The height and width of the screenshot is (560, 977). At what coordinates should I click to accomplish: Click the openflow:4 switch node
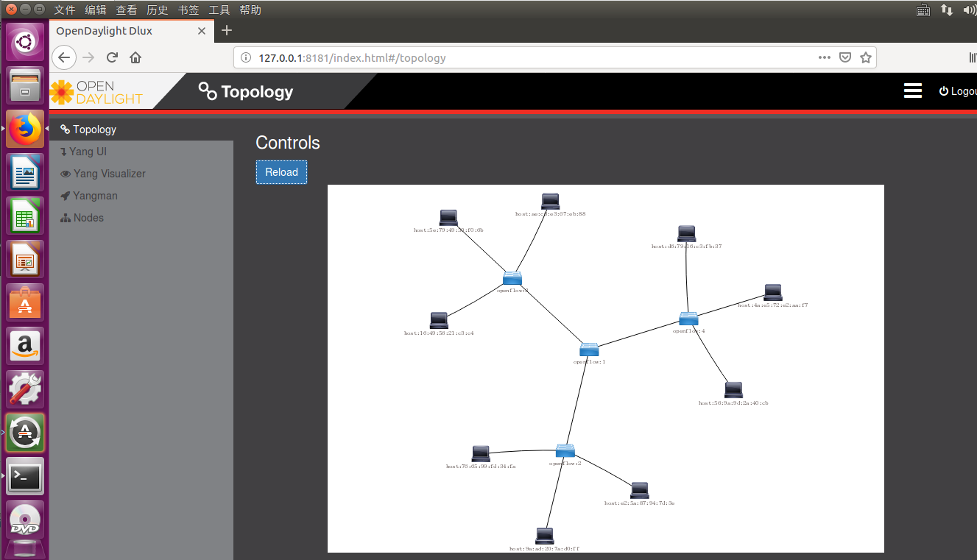(688, 318)
